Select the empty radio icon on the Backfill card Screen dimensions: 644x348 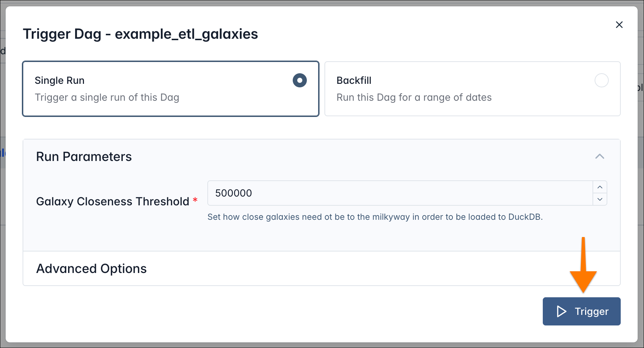coord(602,80)
